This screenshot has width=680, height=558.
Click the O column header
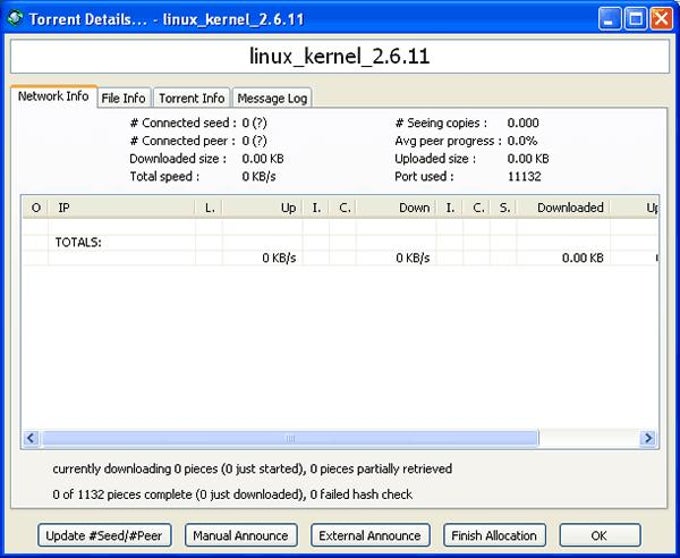click(36, 208)
